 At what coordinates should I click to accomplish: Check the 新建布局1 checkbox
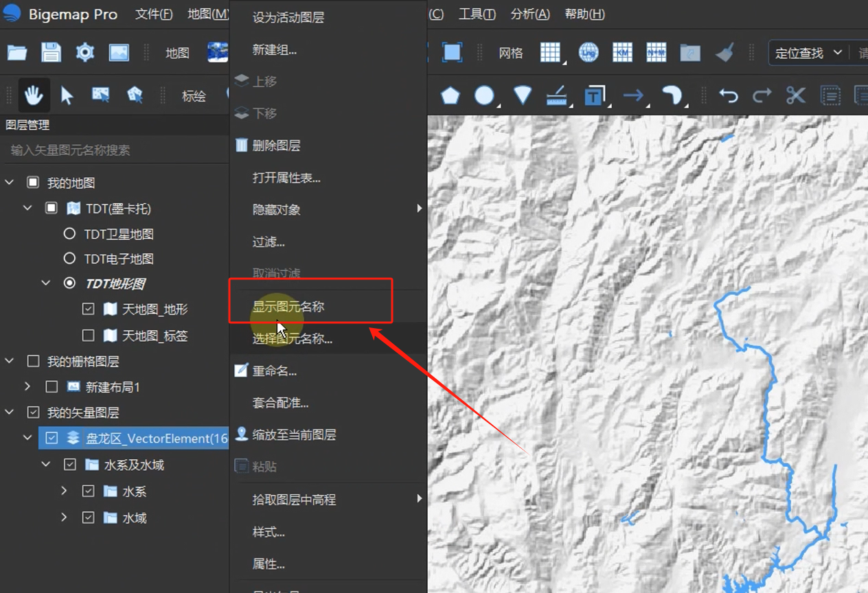coord(52,387)
